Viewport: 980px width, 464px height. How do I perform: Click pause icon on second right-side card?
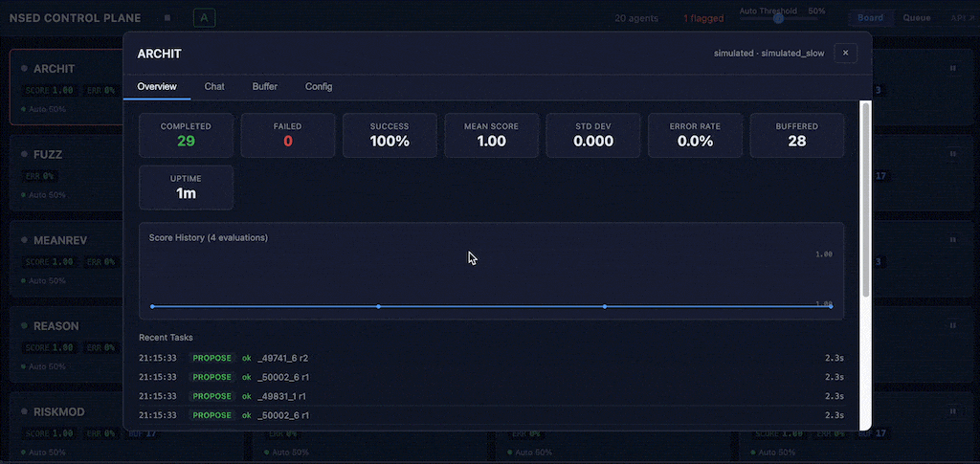[952, 153]
